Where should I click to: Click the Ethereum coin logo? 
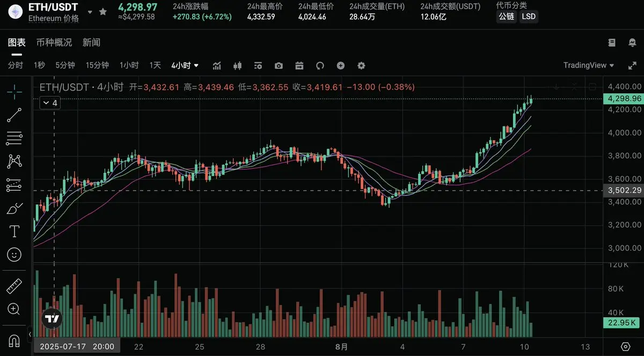(x=15, y=13)
